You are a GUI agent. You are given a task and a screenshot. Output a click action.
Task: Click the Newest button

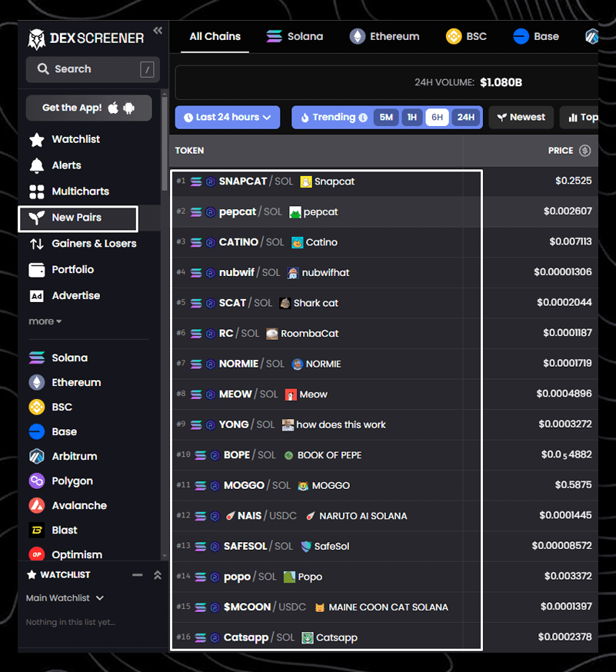pyautogui.click(x=521, y=118)
